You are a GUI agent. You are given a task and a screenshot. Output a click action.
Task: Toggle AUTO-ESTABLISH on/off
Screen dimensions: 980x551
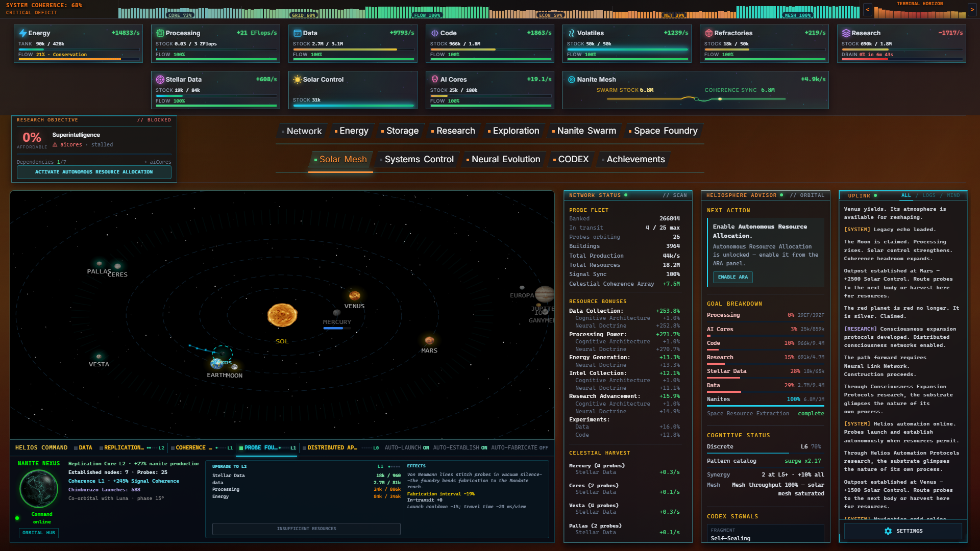point(460,448)
